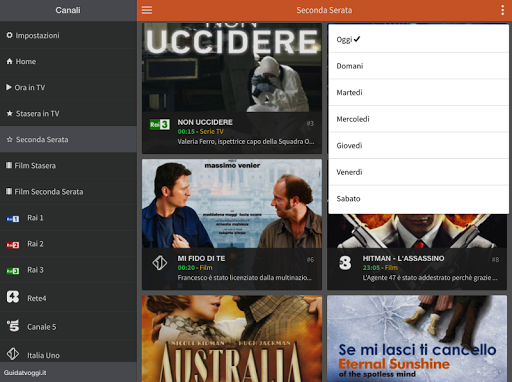This screenshot has width=512, height=382.
Task: Open Stasera in TV menu entry
Action: [x=68, y=113]
